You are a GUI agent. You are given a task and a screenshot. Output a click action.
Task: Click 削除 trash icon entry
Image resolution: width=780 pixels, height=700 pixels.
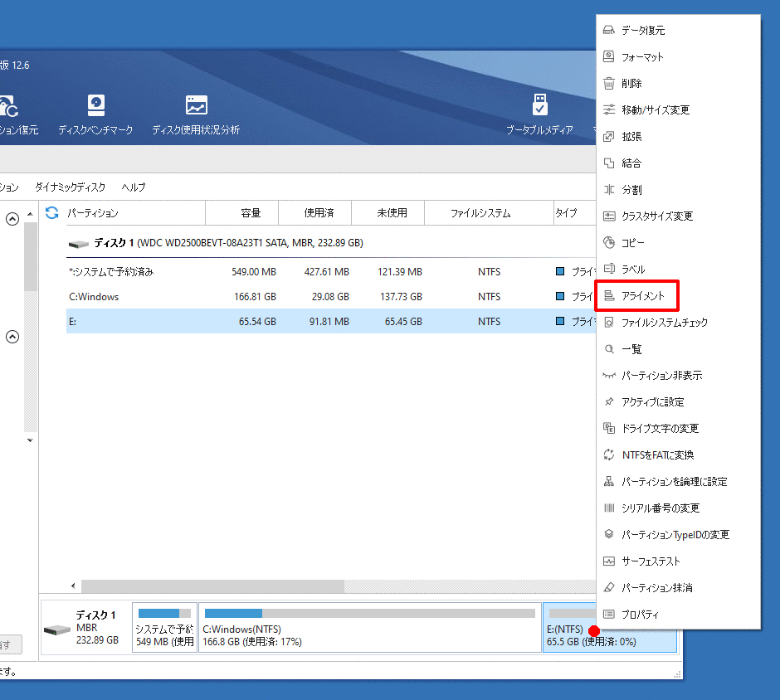tap(631, 84)
